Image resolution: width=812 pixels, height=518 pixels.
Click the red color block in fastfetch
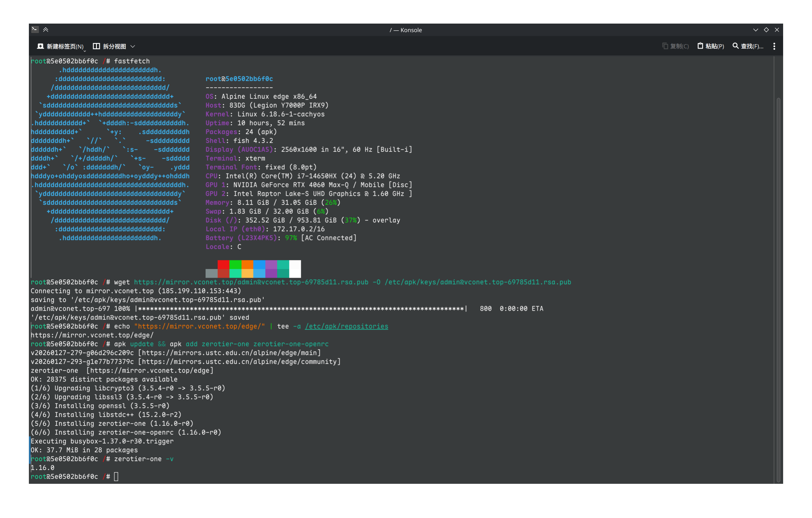coord(223,264)
